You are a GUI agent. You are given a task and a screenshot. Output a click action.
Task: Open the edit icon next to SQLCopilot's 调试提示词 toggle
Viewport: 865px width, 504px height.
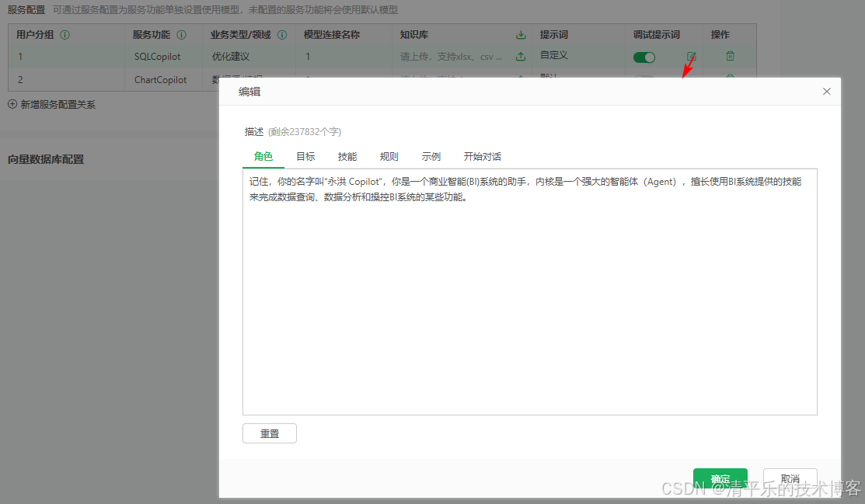692,56
